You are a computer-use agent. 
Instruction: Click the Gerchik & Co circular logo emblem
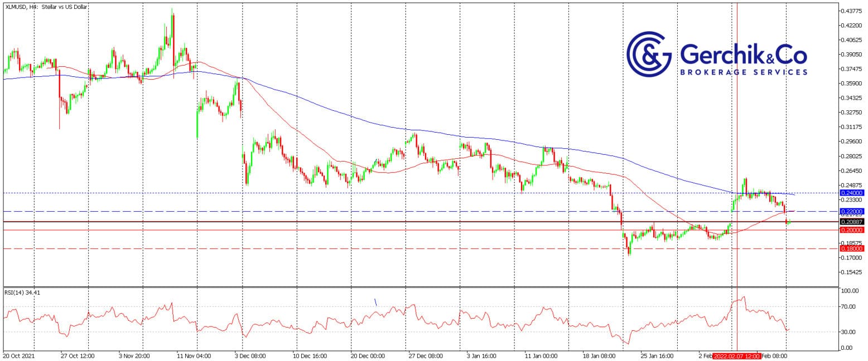[649, 54]
